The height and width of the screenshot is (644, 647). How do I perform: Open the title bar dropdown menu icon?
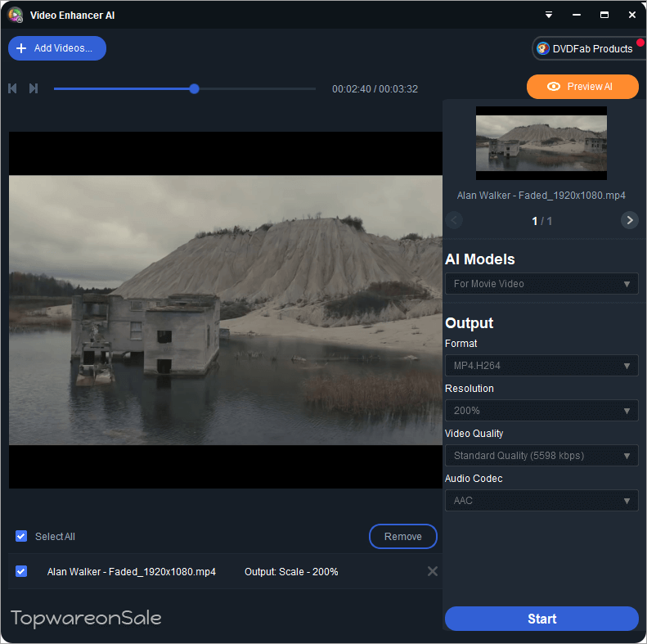point(548,15)
